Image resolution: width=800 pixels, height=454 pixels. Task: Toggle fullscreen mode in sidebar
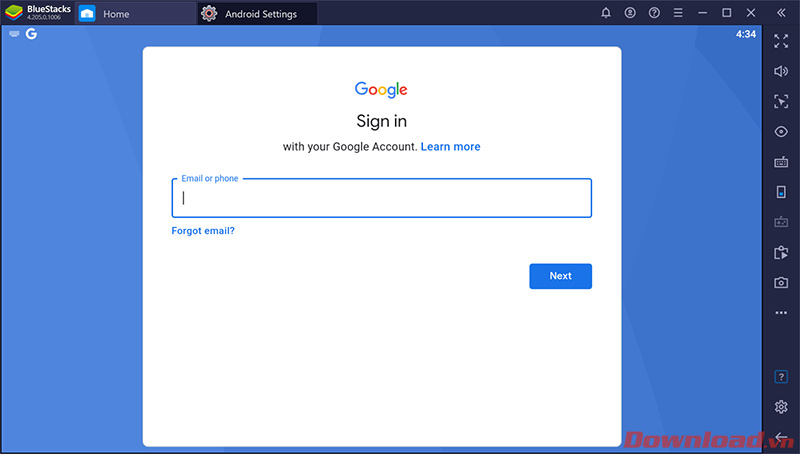pyautogui.click(x=781, y=40)
